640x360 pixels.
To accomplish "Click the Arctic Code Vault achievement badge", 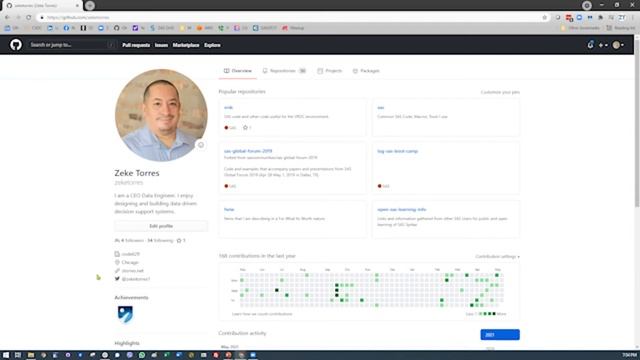I will 125,315.
